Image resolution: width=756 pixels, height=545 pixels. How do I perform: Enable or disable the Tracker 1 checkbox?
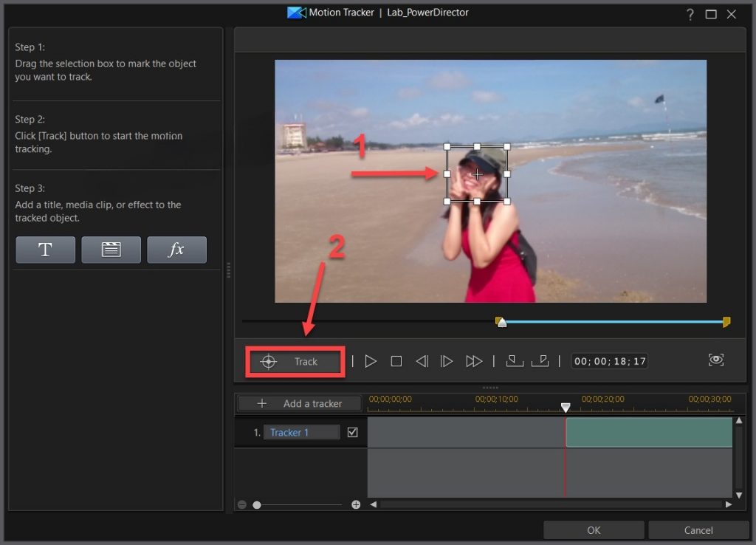coord(352,432)
